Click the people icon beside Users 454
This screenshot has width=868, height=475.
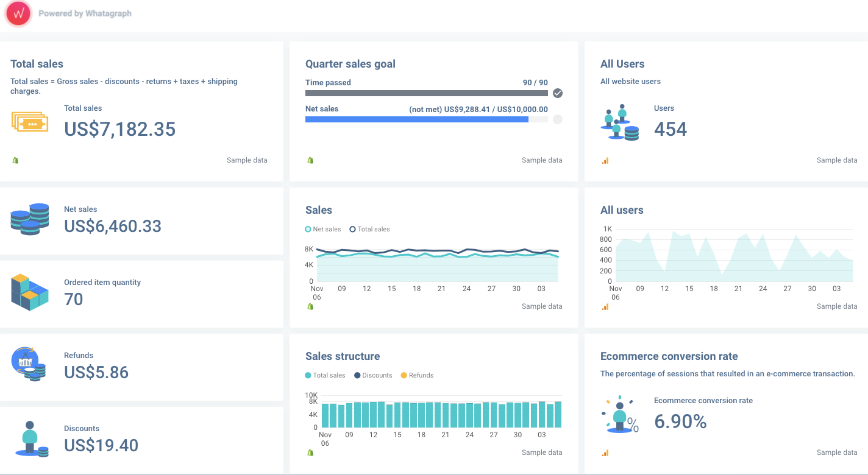(619, 122)
